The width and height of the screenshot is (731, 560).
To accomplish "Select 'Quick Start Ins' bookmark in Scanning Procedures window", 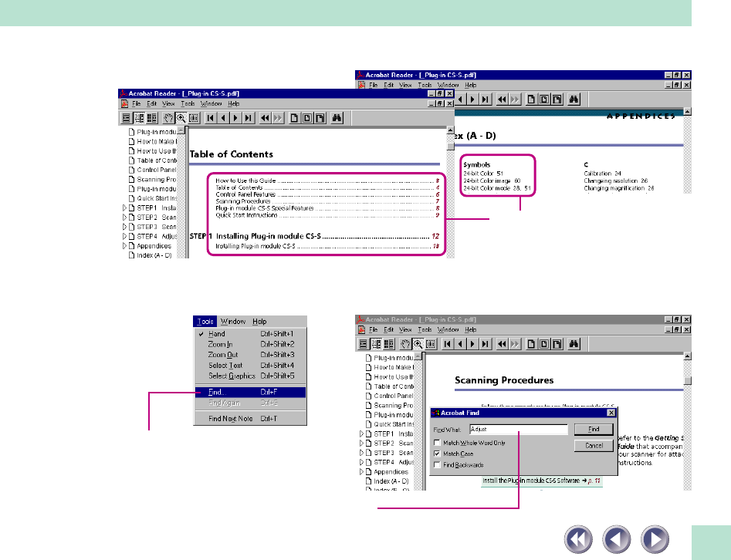I will pos(389,424).
